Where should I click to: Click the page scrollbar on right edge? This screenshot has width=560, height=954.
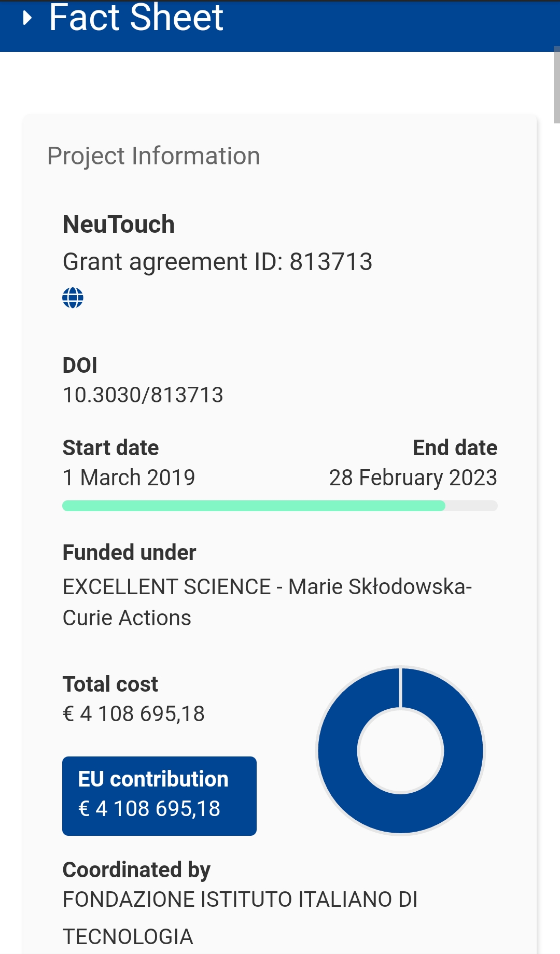(556, 85)
